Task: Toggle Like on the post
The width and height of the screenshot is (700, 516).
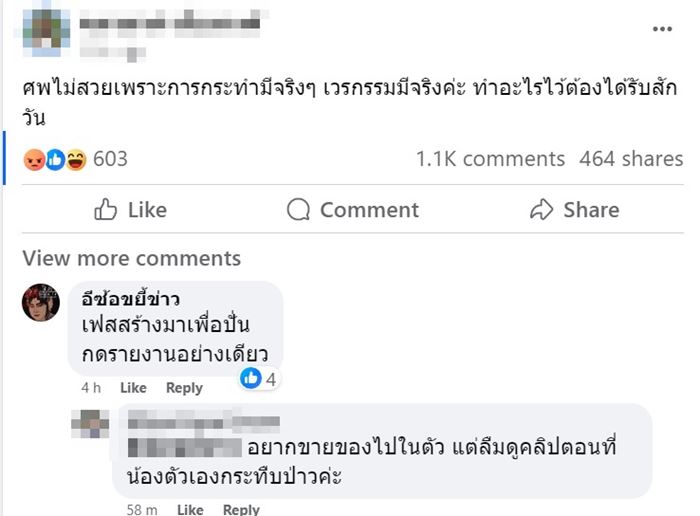Action: point(130,210)
